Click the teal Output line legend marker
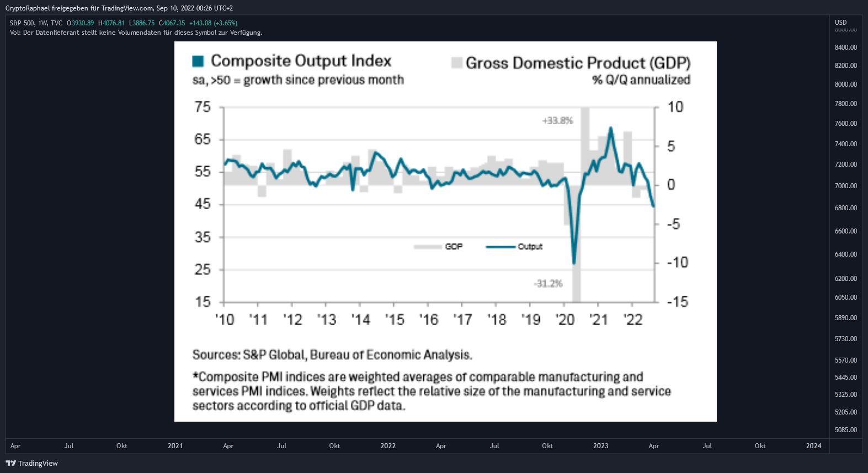Image resolution: width=868 pixels, height=473 pixels. (500, 247)
